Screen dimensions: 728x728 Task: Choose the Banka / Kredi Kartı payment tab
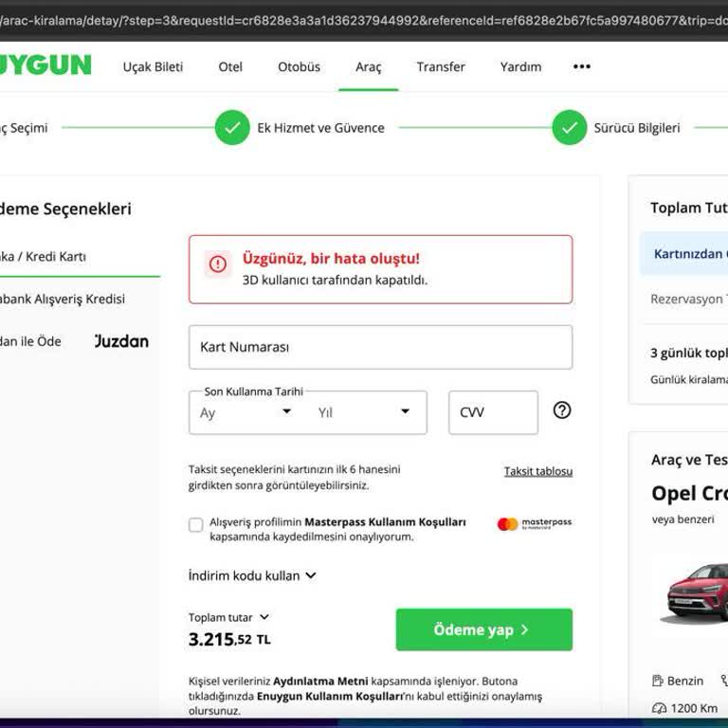[x=44, y=257]
